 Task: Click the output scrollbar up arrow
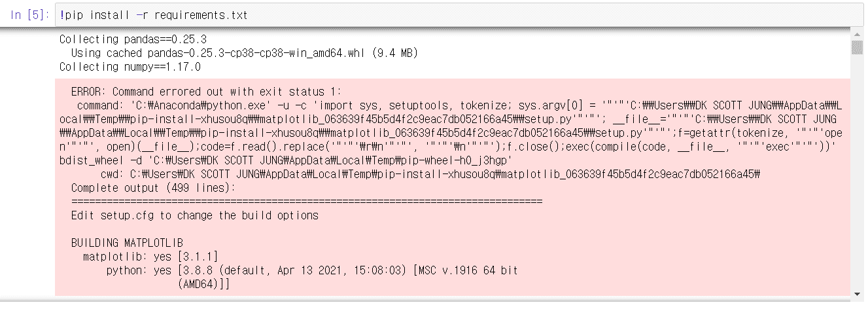(857, 34)
